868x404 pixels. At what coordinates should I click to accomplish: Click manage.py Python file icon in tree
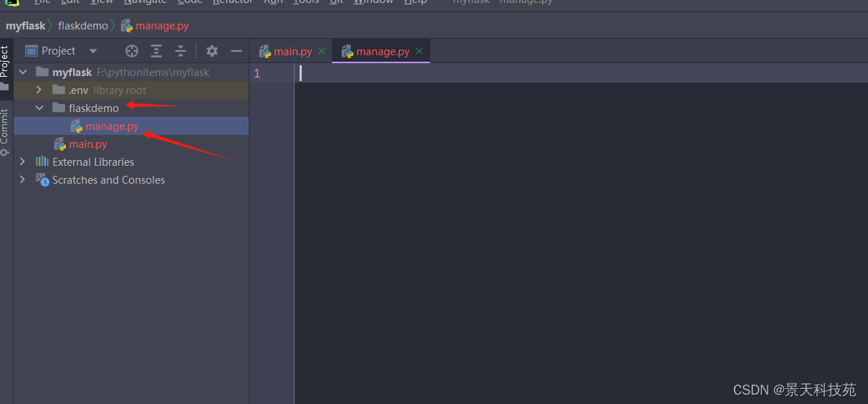(x=77, y=126)
